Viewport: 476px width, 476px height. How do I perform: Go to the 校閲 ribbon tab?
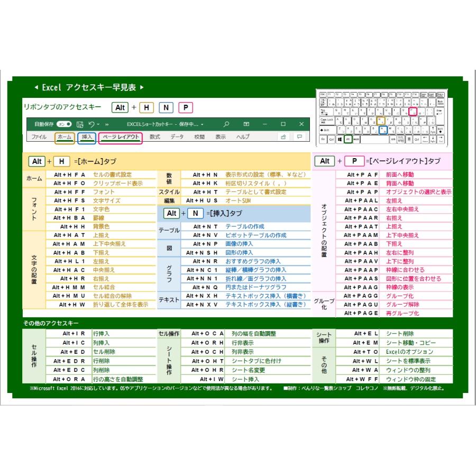(199, 137)
